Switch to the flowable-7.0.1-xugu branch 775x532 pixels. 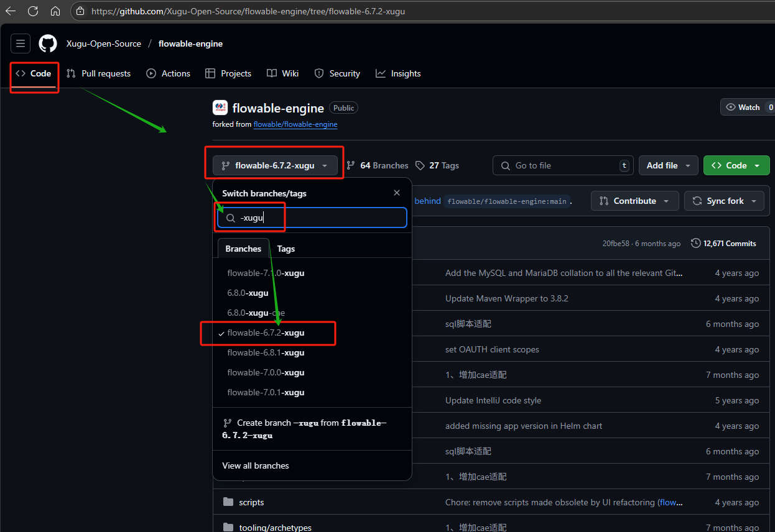point(266,393)
